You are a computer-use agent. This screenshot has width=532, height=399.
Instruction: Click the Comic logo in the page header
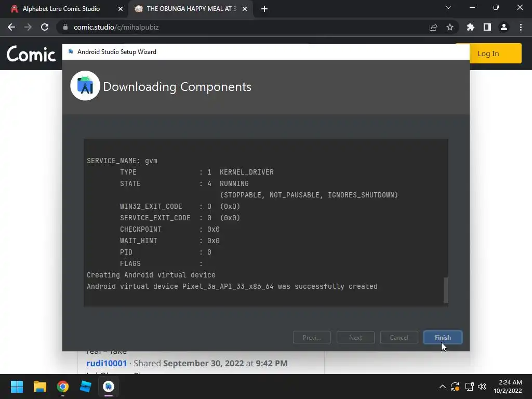[x=31, y=54]
